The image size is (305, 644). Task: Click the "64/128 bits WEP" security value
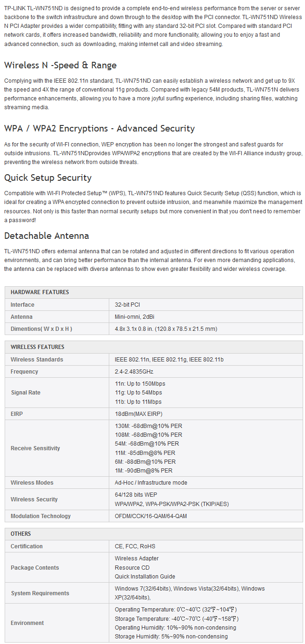click(136, 495)
